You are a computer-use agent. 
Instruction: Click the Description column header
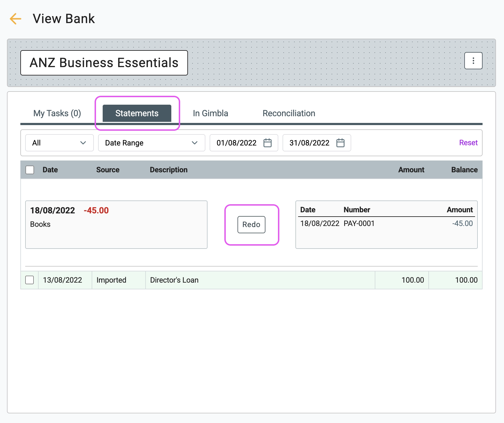tap(169, 170)
